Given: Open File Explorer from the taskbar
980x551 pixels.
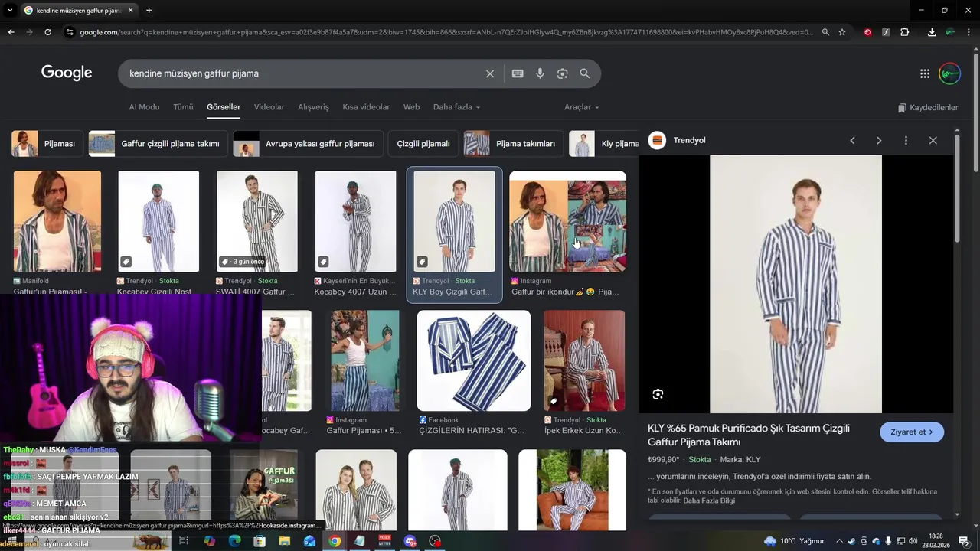Looking at the screenshot, I should click(285, 541).
